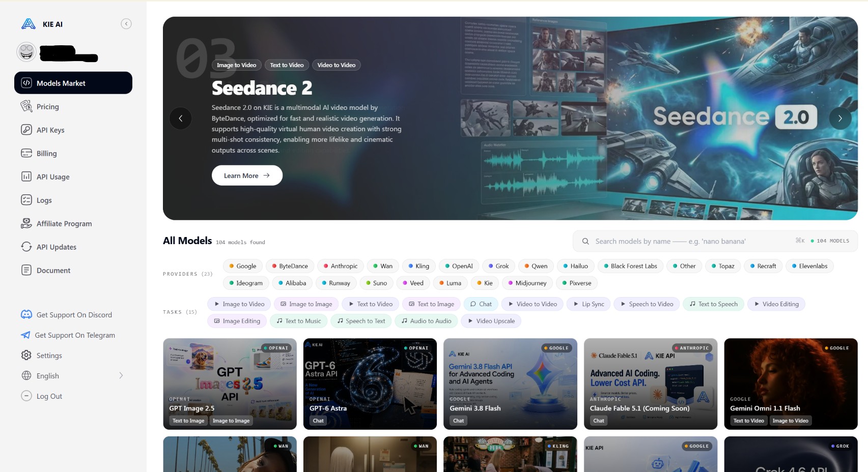Toggle Black Forest Labs provider filter
This screenshot has height=472, width=868.
(631, 266)
